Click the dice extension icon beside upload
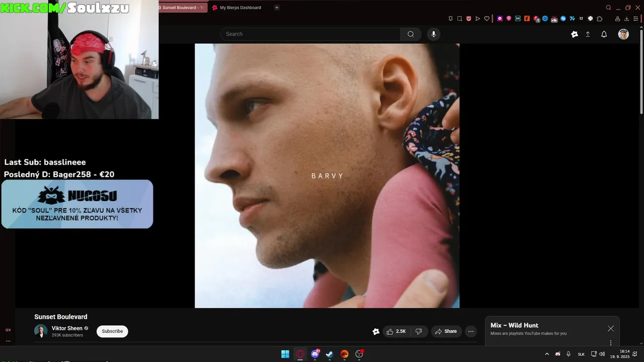Viewport: 644px width, 362px height. point(575,34)
